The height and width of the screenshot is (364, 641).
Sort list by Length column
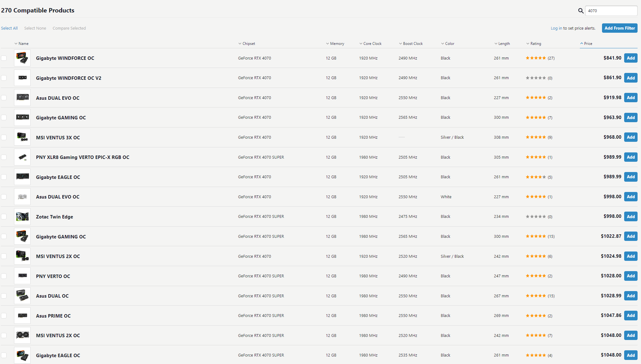(504, 44)
